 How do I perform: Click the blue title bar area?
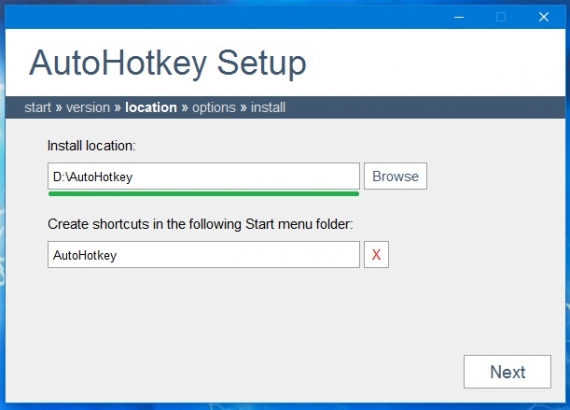(225, 17)
